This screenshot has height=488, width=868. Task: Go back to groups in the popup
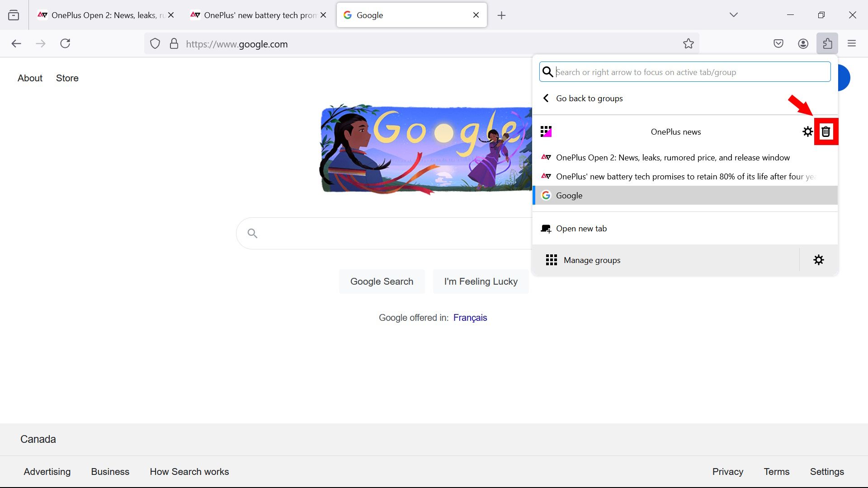point(589,98)
